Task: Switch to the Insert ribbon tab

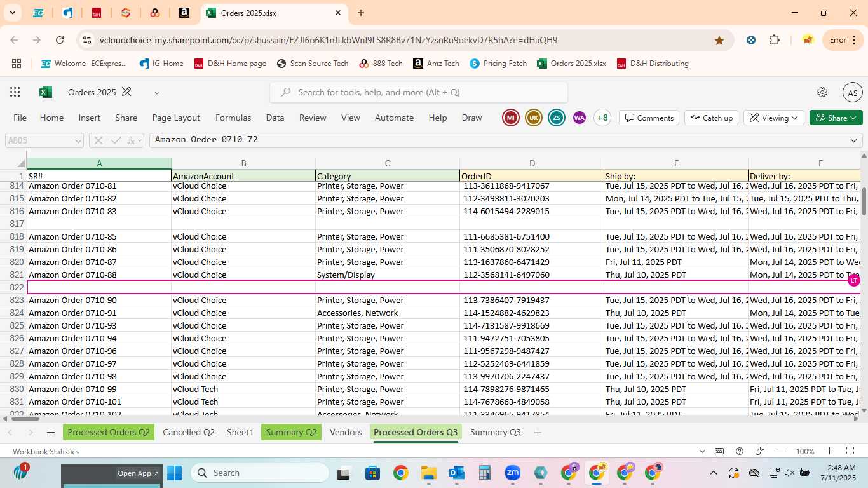Action: click(x=90, y=118)
